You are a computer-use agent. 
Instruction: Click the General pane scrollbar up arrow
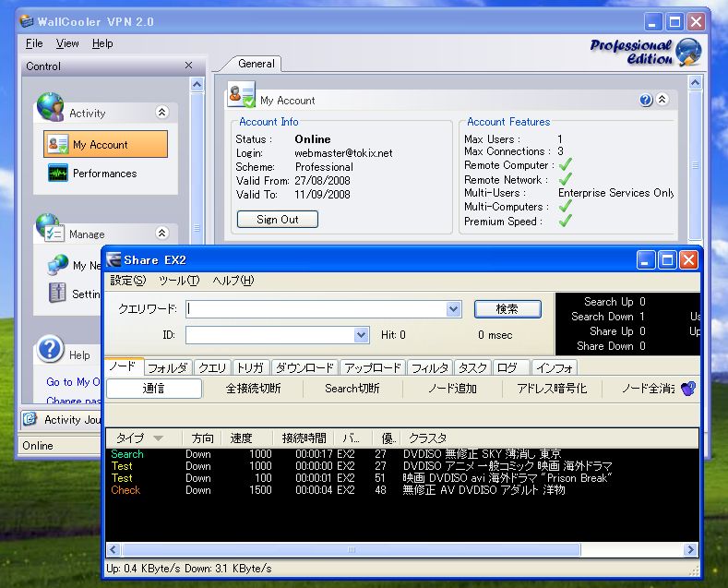695,83
